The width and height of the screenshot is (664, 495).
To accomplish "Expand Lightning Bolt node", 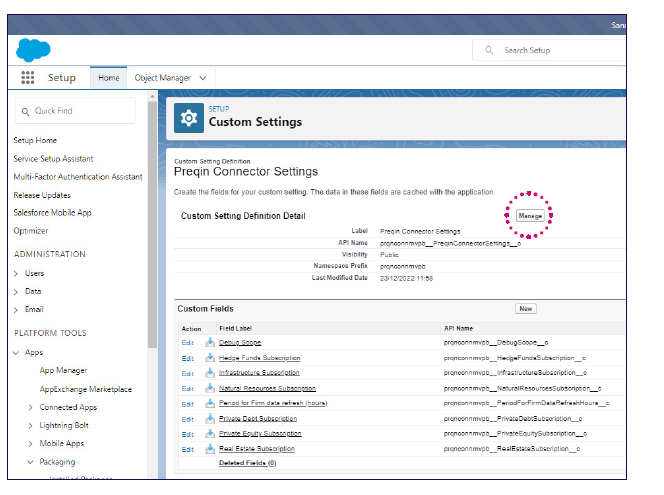I will tap(30, 426).
